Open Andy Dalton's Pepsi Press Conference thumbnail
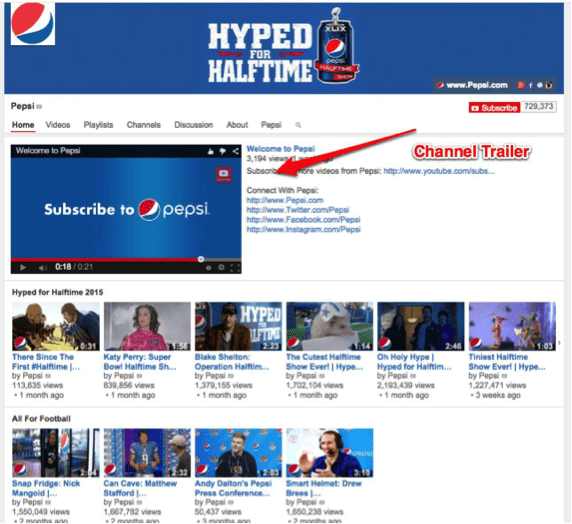This screenshot has width=572, height=524. 238,453
